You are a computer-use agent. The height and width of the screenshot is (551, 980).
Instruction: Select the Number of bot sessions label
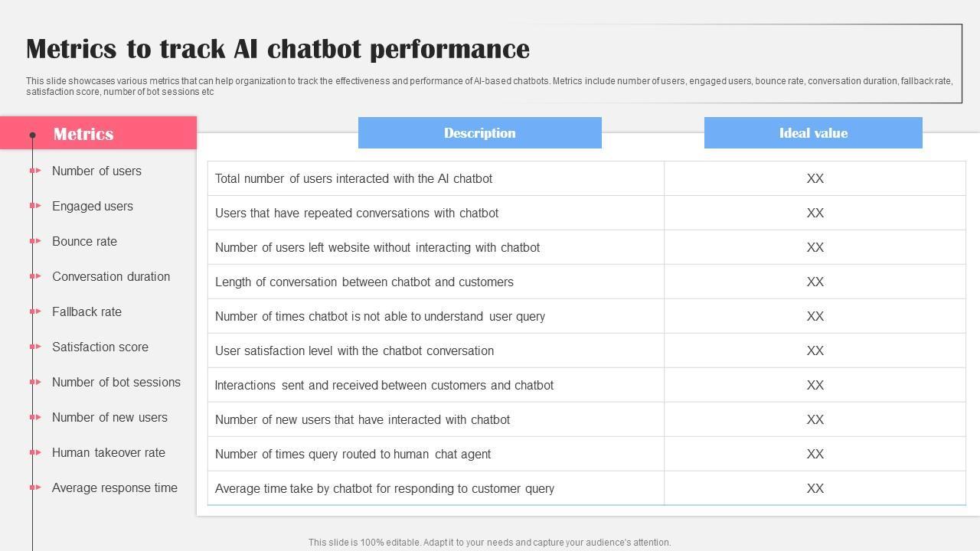pos(116,382)
